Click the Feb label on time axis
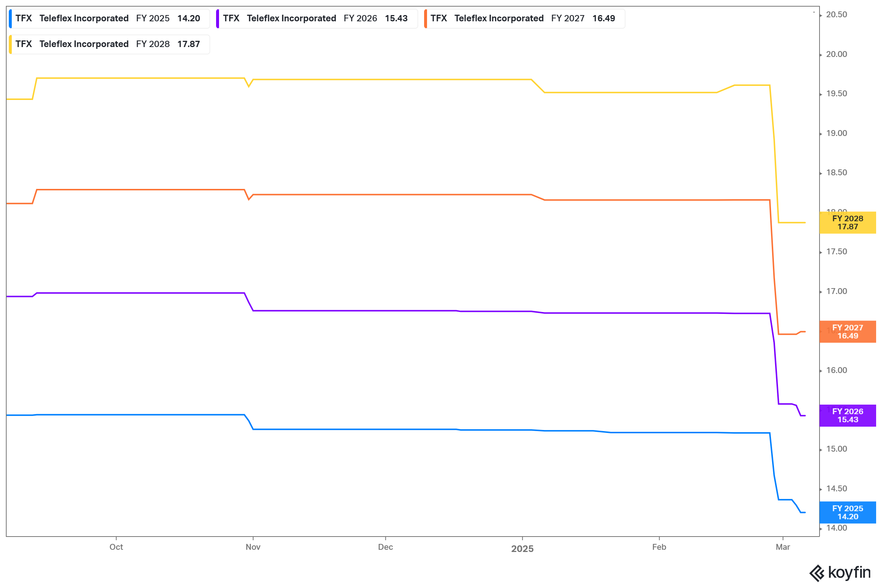This screenshot has width=882, height=588. tap(659, 547)
